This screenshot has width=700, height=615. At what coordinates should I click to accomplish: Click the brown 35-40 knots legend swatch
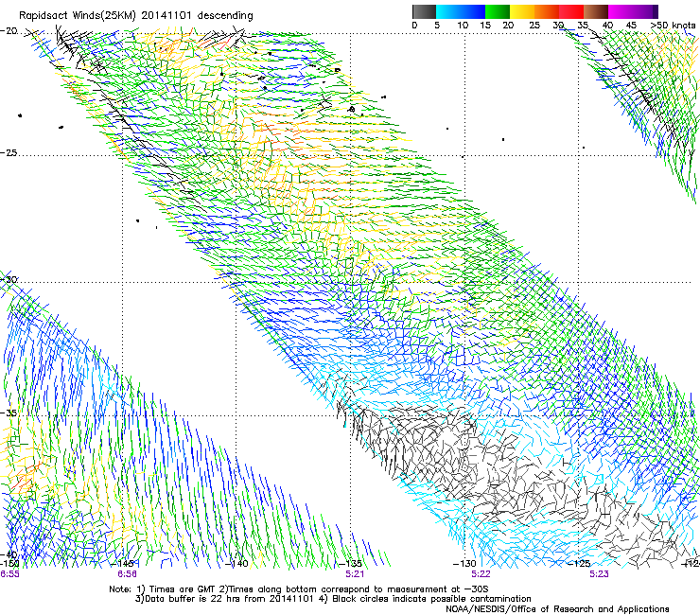597,11
